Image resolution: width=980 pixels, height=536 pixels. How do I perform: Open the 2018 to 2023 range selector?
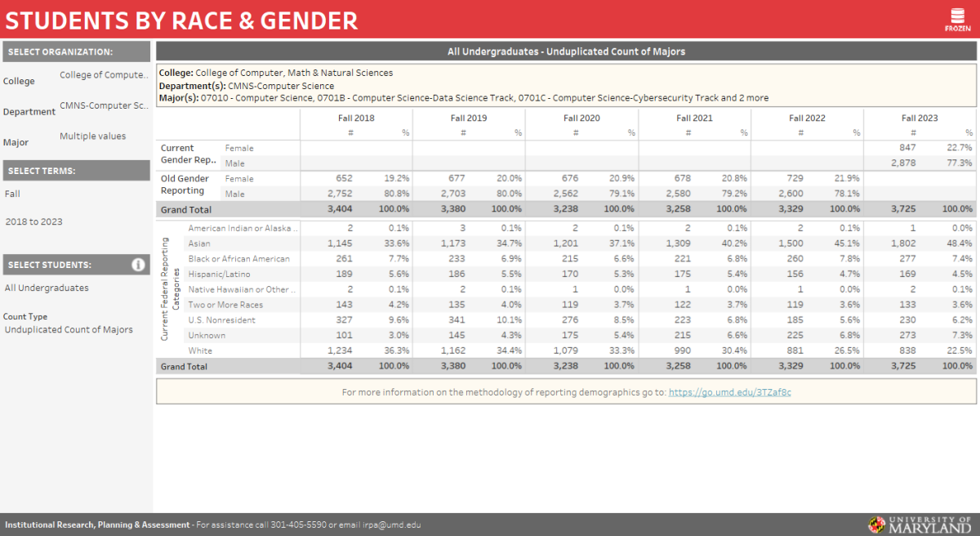(x=33, y=222)
